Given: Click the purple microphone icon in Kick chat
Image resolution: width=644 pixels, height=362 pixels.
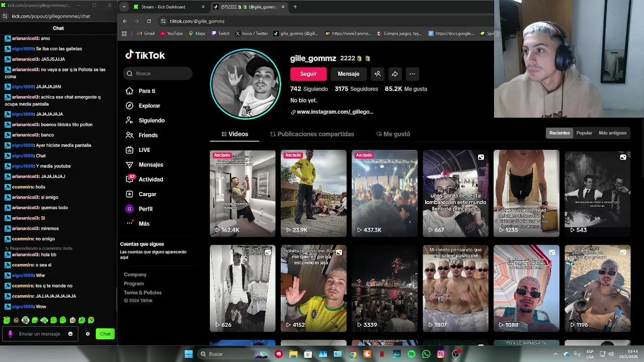Looking at the screenshot, I should point(10,334).
